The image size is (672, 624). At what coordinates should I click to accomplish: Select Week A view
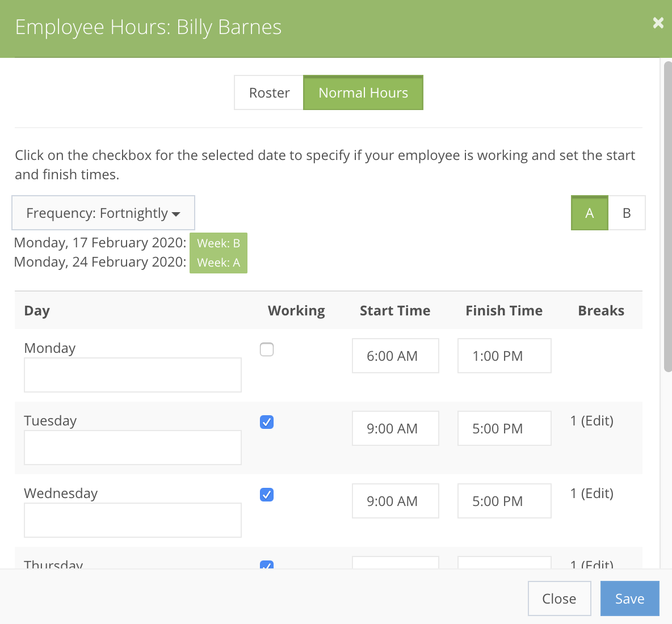click(x=589, y=213)
